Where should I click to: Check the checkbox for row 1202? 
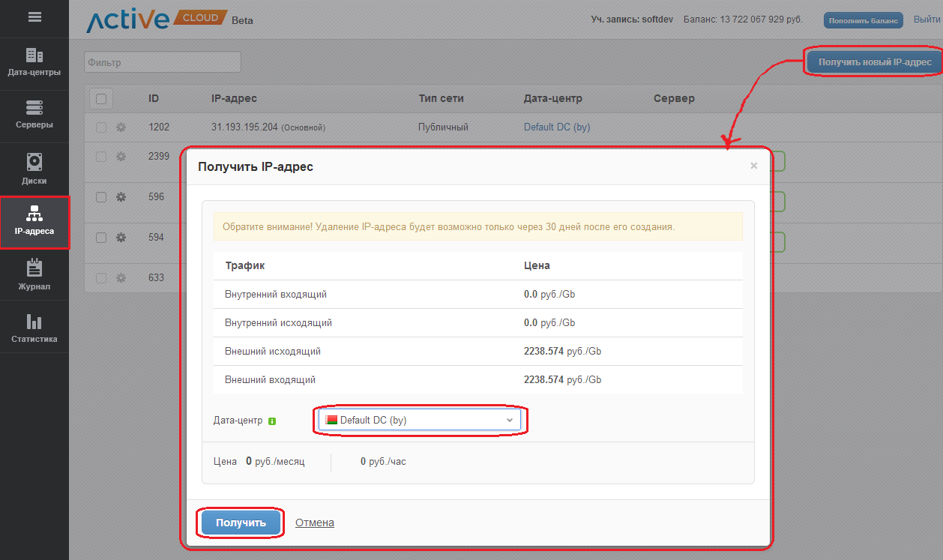(x=101, y=127)
